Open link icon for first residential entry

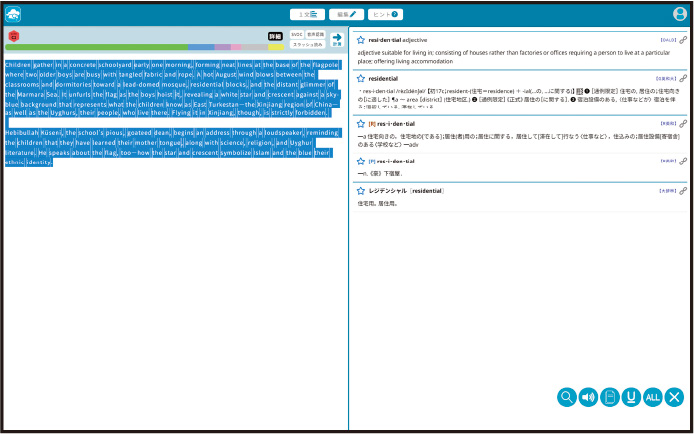(683, 40)
